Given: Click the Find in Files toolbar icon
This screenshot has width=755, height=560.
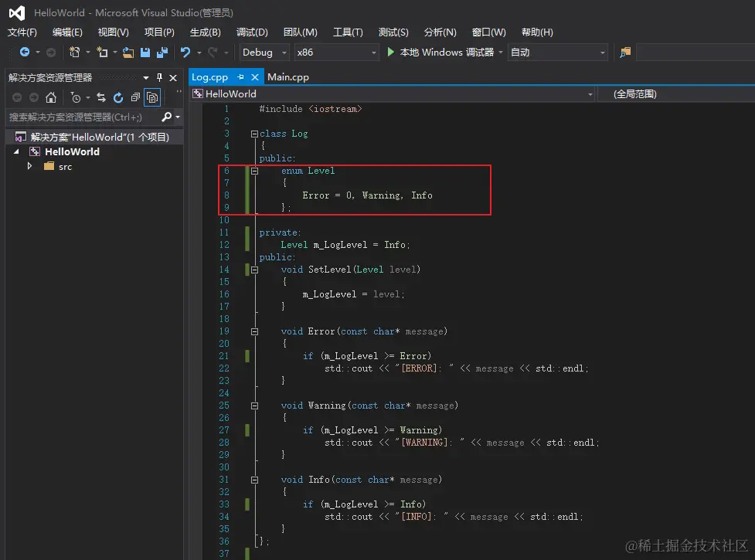Looking at the screenshot, I should pos(625,53).
